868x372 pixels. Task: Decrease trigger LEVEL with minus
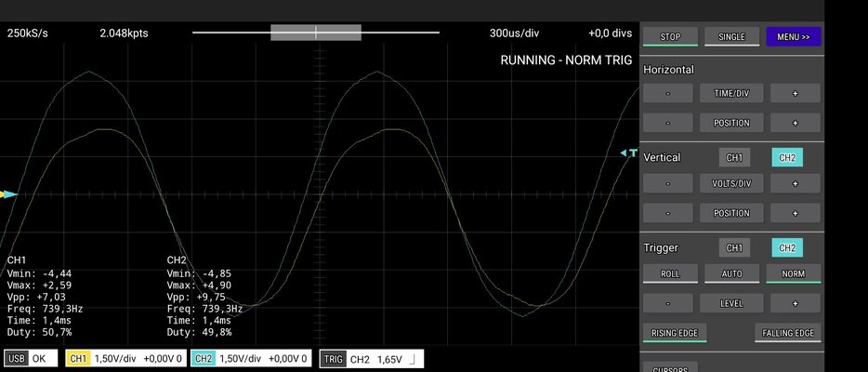pos(667,303)
